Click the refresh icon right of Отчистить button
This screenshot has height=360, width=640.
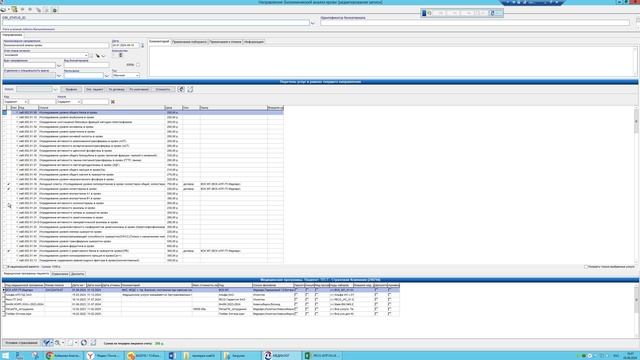(181, 89)
